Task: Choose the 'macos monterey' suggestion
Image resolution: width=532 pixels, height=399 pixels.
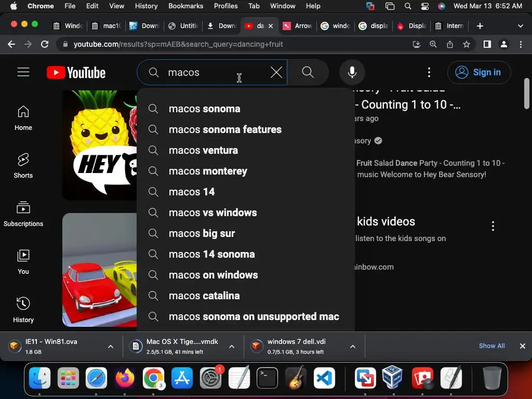Action: click(x=246, y=171)
